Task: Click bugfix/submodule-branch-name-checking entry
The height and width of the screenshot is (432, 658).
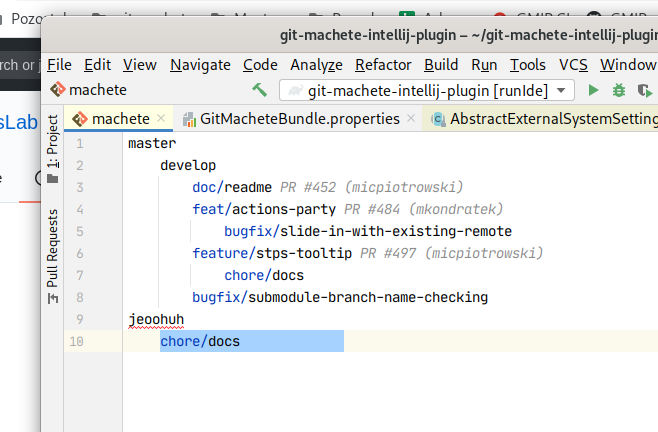Action: click(x=340, y=297)
